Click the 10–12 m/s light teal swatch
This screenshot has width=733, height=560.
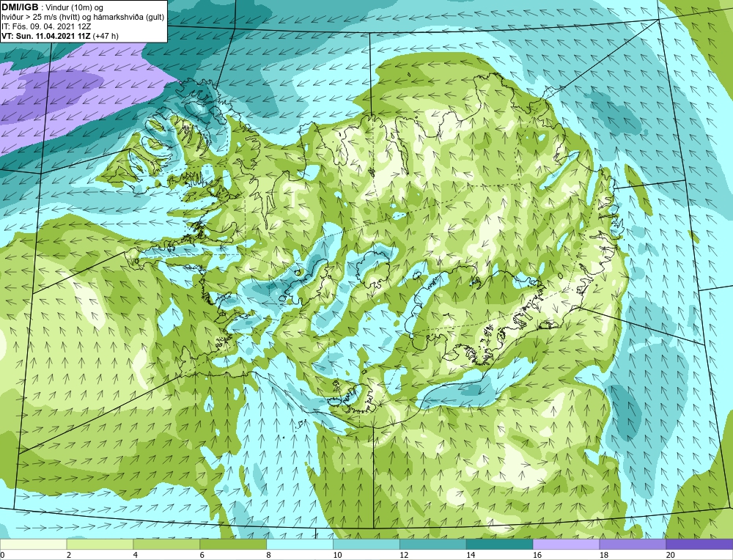click(x=366, y=545)
